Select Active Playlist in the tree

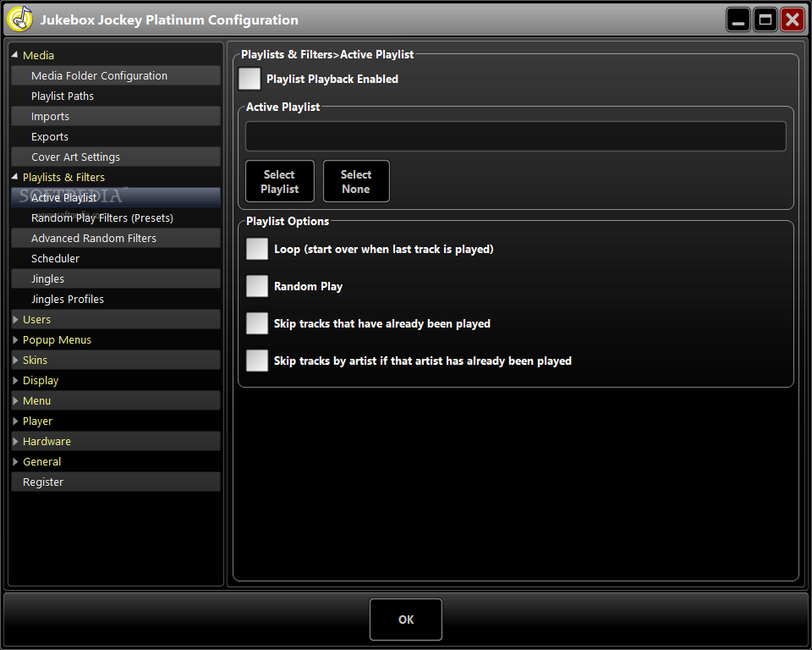coord(116,197)
